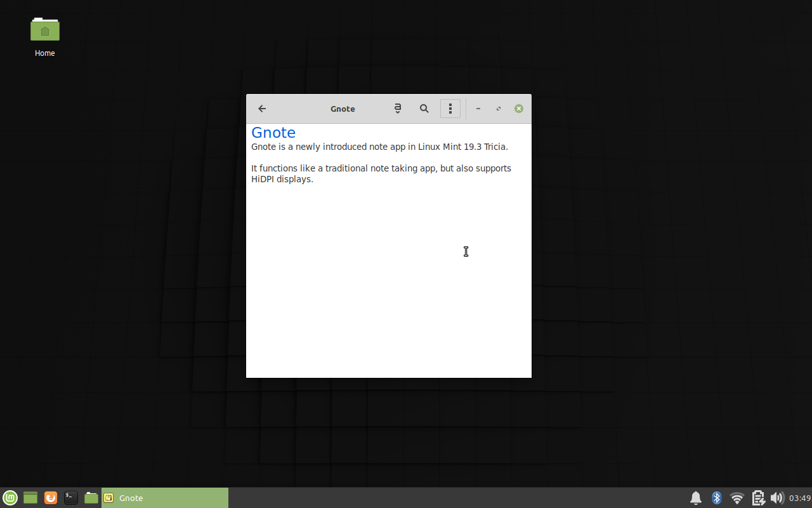Click the search magnifier icon
Viewport: 812px width, 508px height.
click(424, 109)
